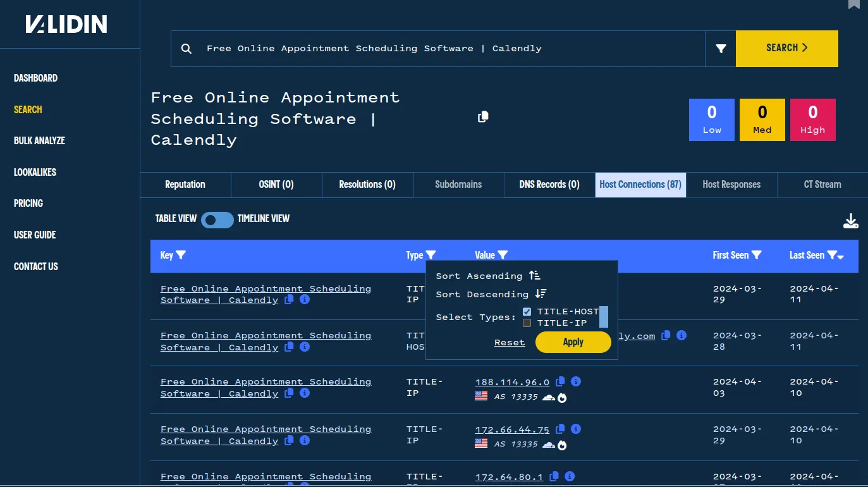Open Lookalikes from the sidebar
Image resolution: width=868 pixels, height=487 pixels.
tap(35, 172)
